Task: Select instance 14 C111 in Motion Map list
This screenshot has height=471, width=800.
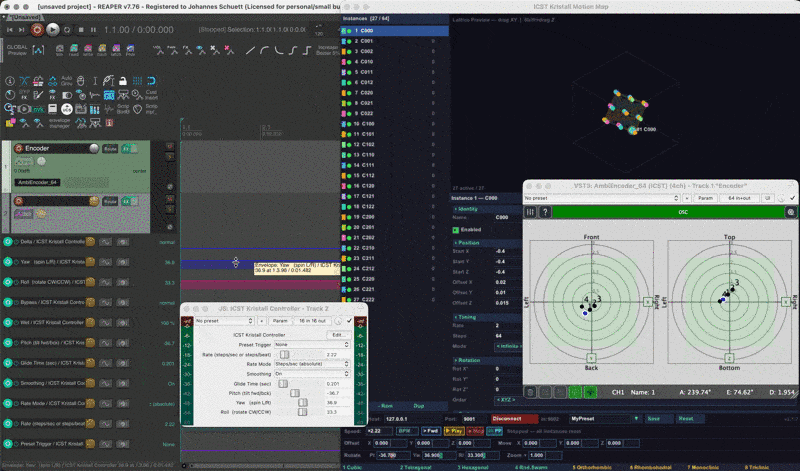Action: 395,165
